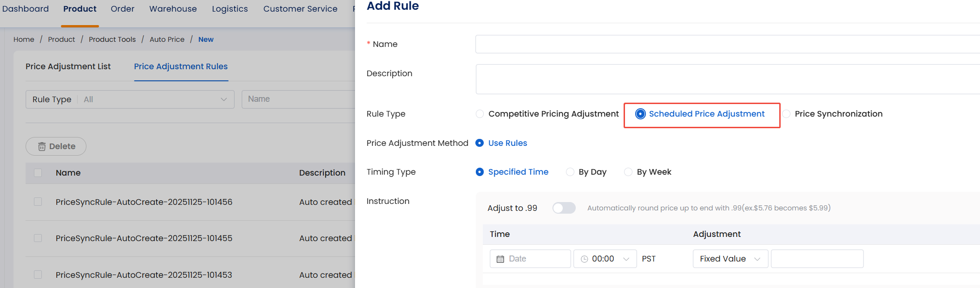The height and width of the screenshot is (288, 980).
Task: Open the Logistics menu
Action: pyautogui.click(x=230, y=9)
